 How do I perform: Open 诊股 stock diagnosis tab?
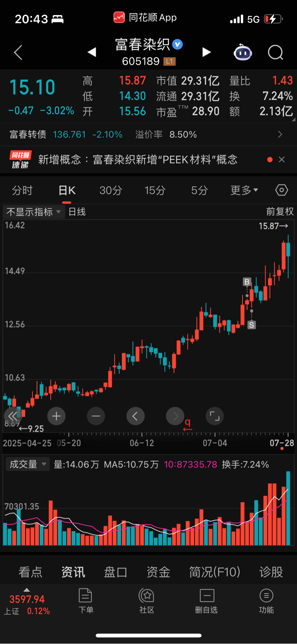pos(271,572)
